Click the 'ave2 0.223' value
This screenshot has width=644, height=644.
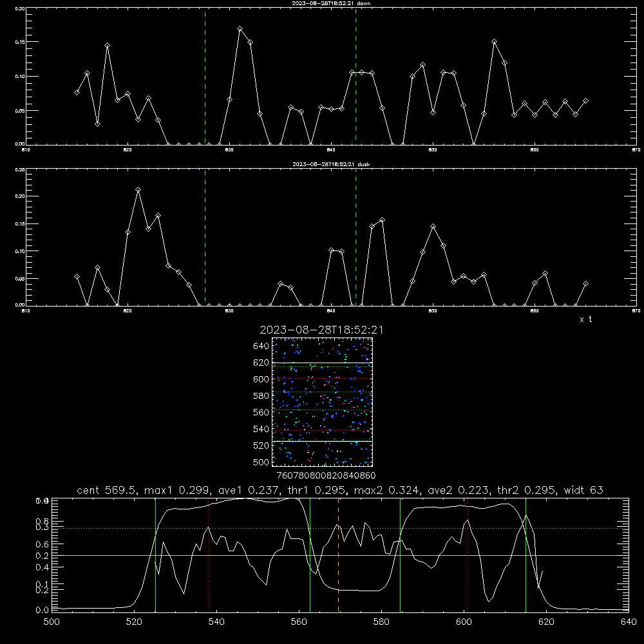[458, 490]
